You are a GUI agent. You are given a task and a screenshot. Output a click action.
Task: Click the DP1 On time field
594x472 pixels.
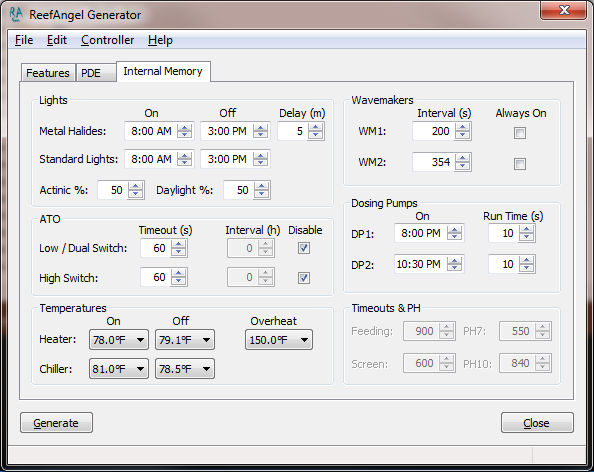(421, 233)
